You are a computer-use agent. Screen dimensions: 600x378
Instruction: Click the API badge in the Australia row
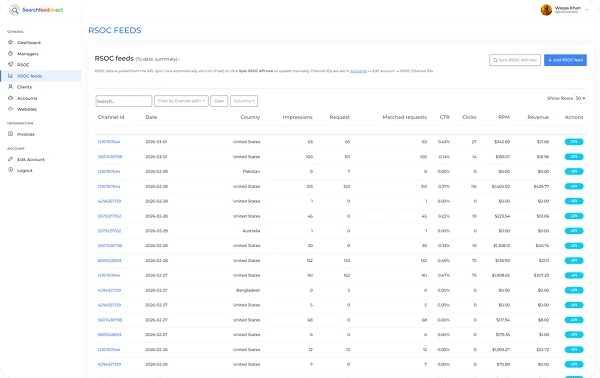[574, 231]
